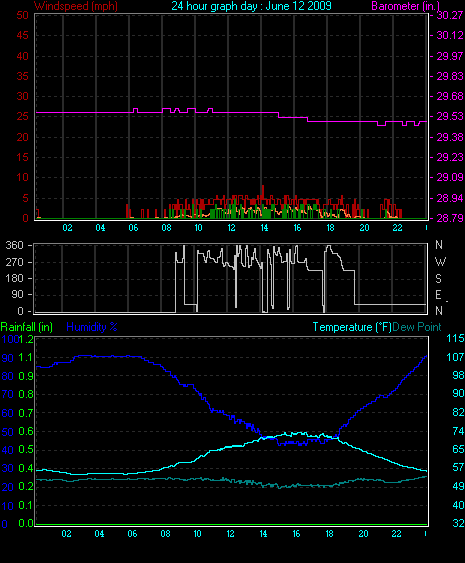
Task: Click red windspeed axis value 5
Action: 25,198
